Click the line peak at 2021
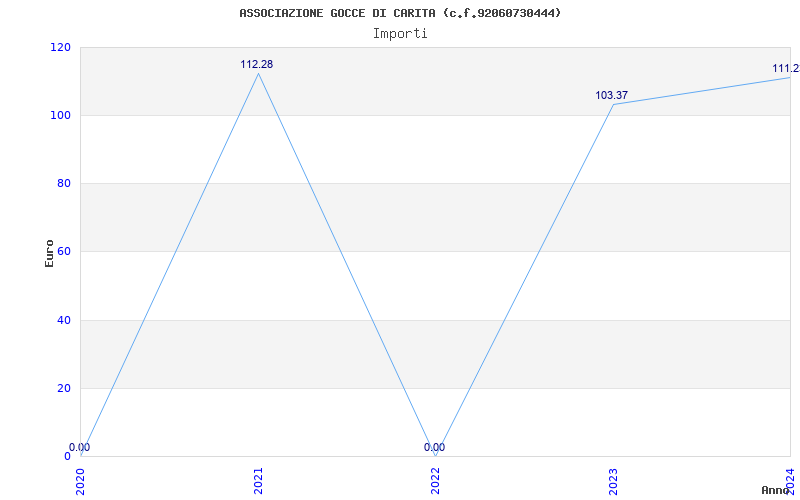 coord(258,73)
